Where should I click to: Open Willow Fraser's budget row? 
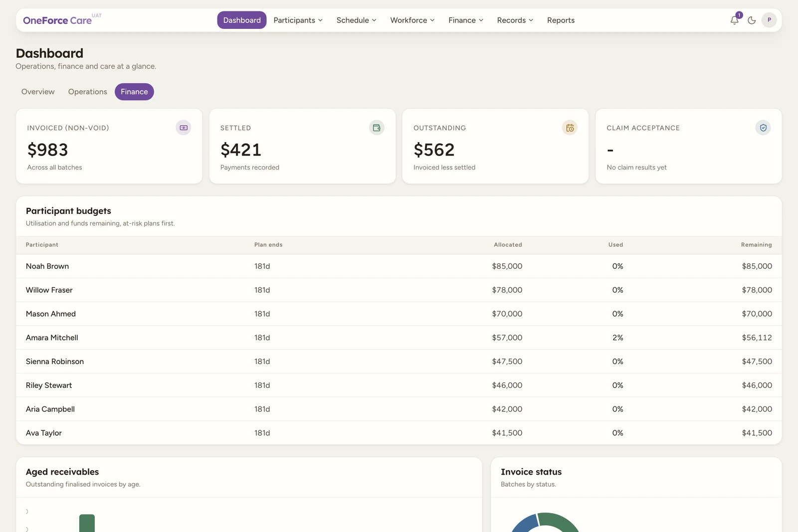399,290
